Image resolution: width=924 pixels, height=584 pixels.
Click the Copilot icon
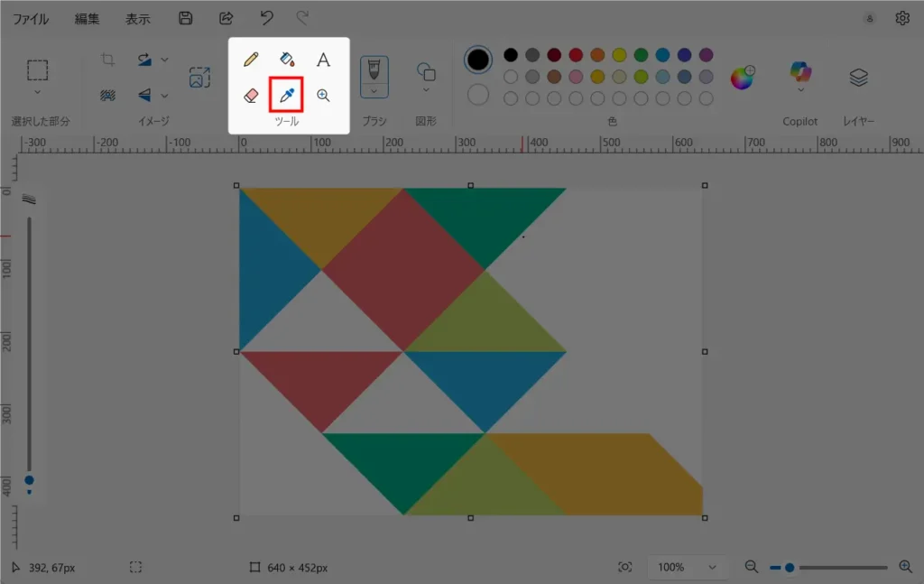(800, 71)
